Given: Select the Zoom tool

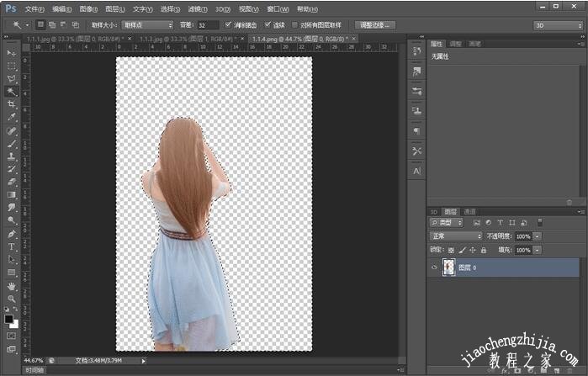Looking at the screenshot, I should pos(12,299).
